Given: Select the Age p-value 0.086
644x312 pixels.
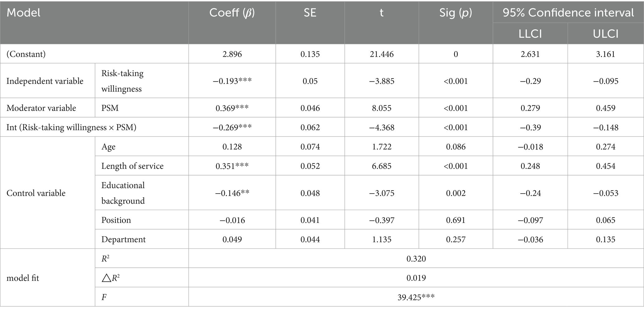Looking at the screenshot, I should click(456, 146).
